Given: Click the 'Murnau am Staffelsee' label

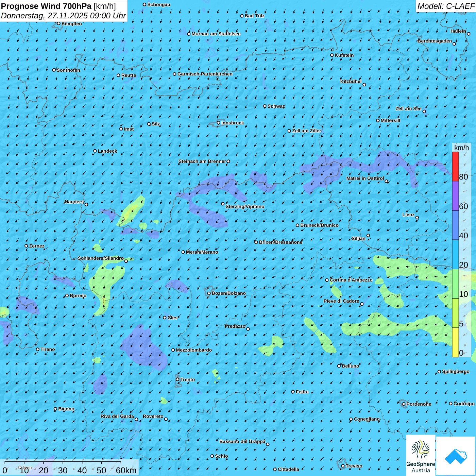Looking at the screenshot, I should [x=216, y=34].
